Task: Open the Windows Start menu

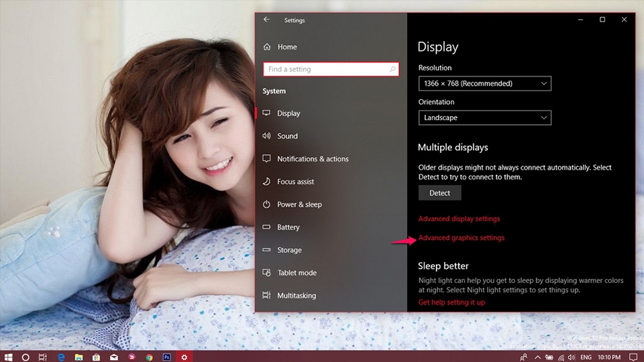Action: [x=8, y=357]
